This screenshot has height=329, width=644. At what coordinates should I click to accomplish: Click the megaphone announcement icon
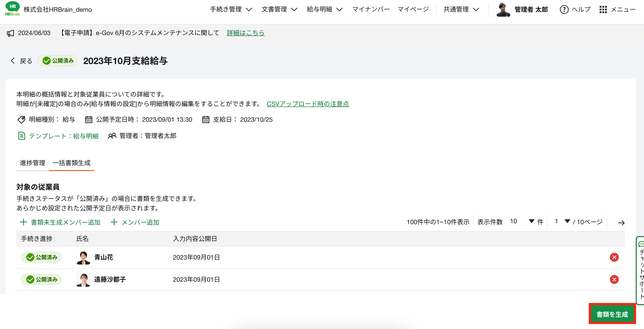pyautogui.click(x=10, y=33)
